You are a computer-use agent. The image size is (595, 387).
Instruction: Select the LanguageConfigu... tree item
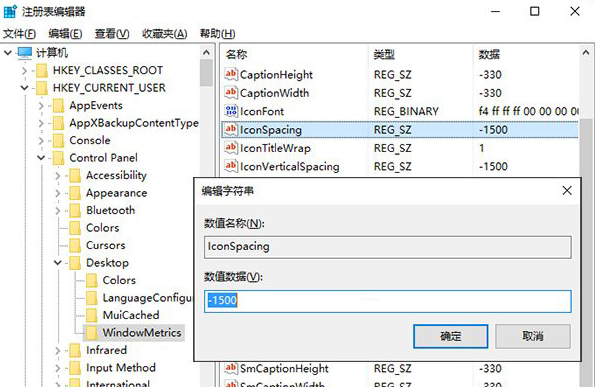click(x=147, y=298)
